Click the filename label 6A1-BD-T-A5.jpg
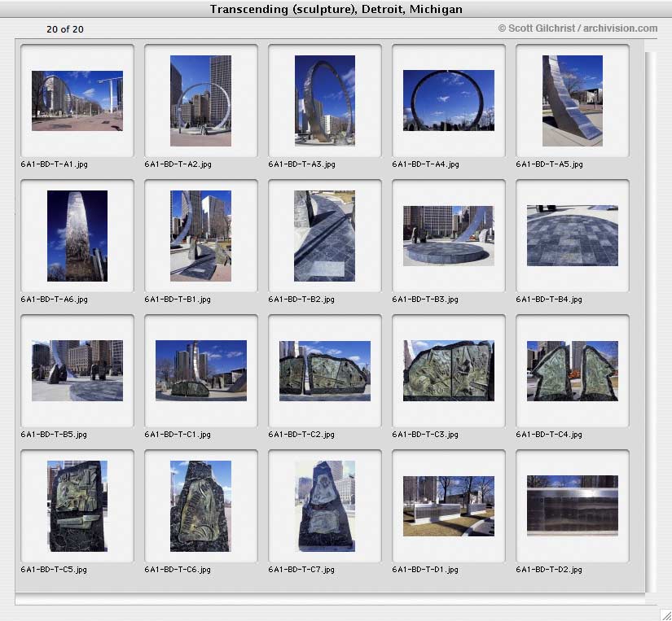Viewport: 672px width, 621px height. [550, 164]
